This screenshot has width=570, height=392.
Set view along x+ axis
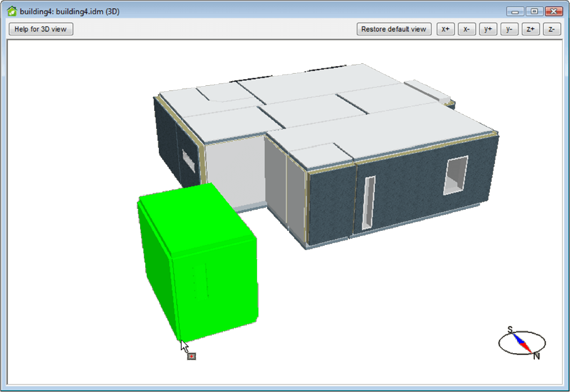point(445,29)
